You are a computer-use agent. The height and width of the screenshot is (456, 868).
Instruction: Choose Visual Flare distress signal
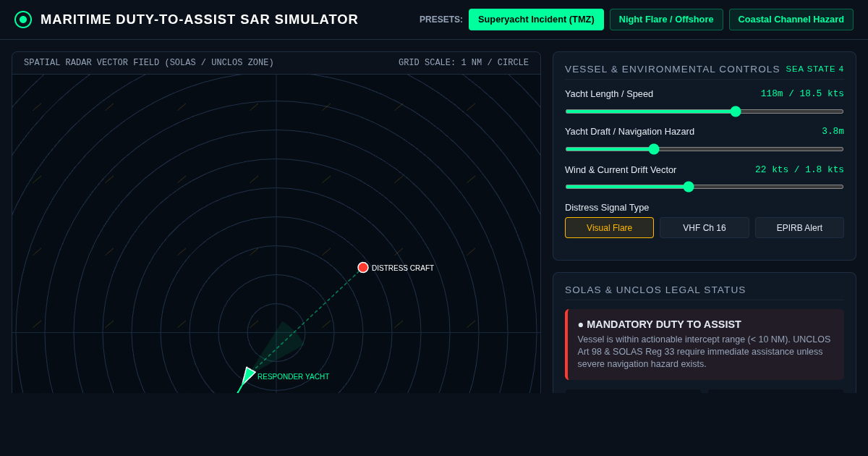point(609,228)
